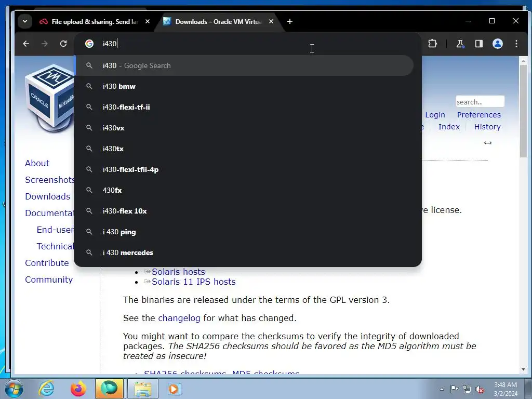Viewport: 532px width, 399px height.
Task: Click the scrollbar down arrow
Action: click(523, 369)
